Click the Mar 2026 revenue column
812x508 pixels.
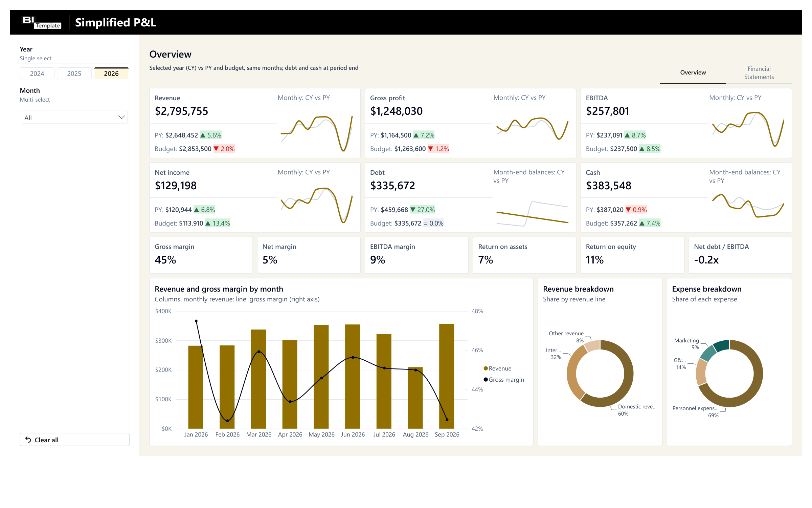pos(258,379)
